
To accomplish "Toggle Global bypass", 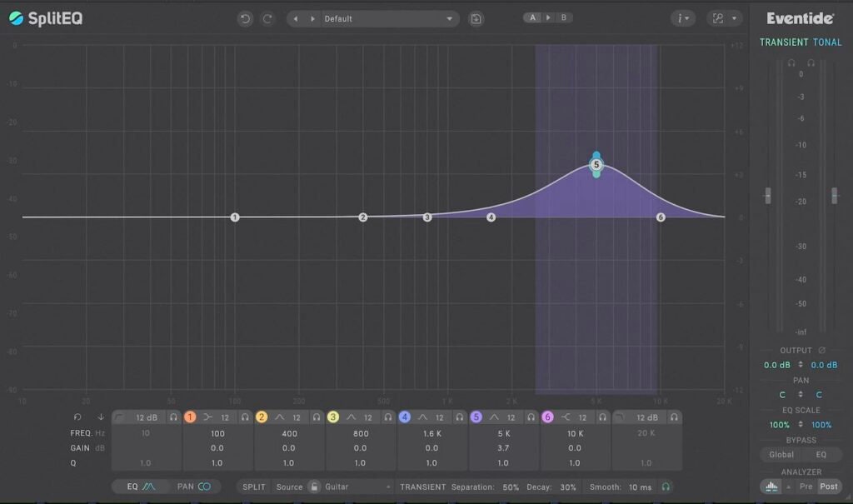I will coord(781,455).
